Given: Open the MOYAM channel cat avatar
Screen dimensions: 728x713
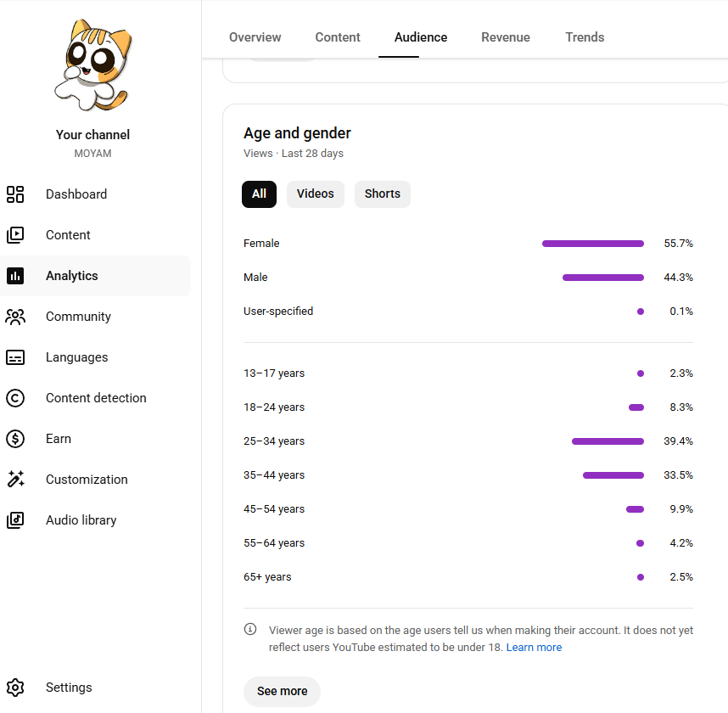Looking at the screenshot, I should click(x=93, y=65).
